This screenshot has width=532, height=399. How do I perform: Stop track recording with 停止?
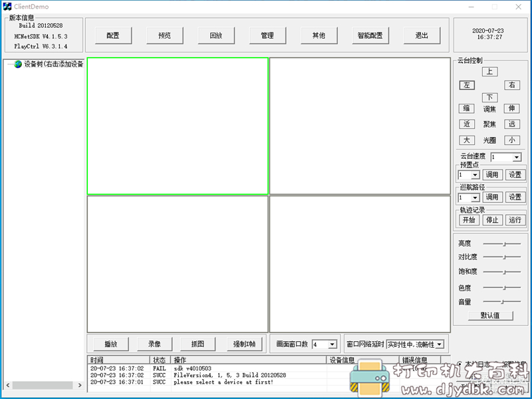click(x=492, y=220)
